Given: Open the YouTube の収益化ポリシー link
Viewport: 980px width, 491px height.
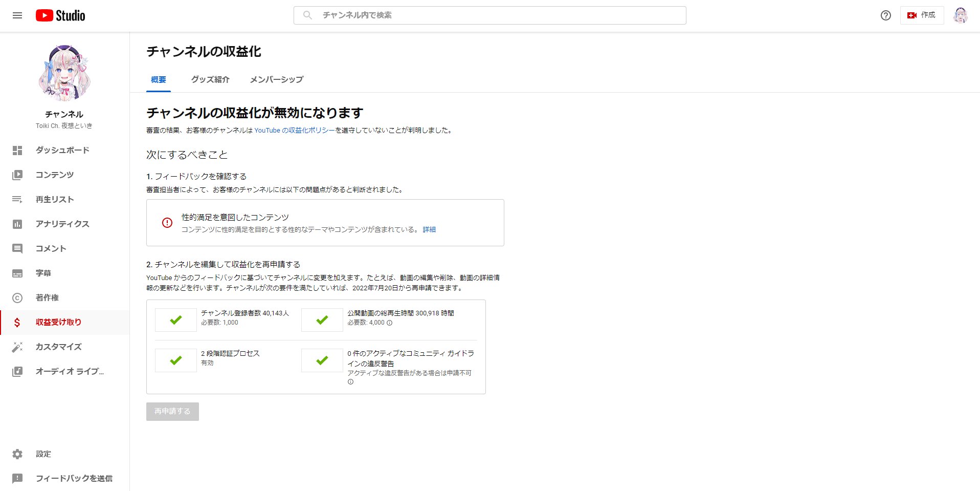Looking at the screenshot, I should [x=295, y=131].
